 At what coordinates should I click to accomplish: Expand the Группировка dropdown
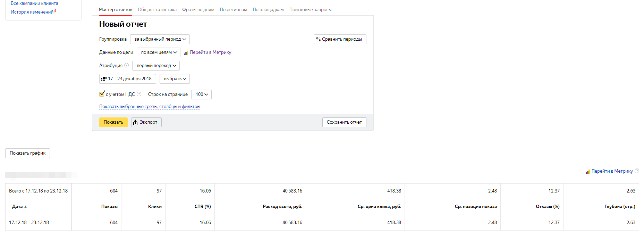click(x=160, y=39)
